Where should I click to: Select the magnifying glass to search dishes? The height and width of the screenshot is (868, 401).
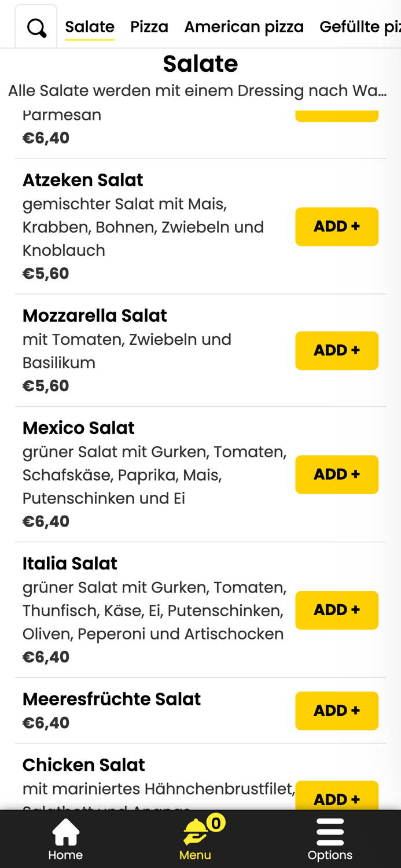tap(36, 26)
